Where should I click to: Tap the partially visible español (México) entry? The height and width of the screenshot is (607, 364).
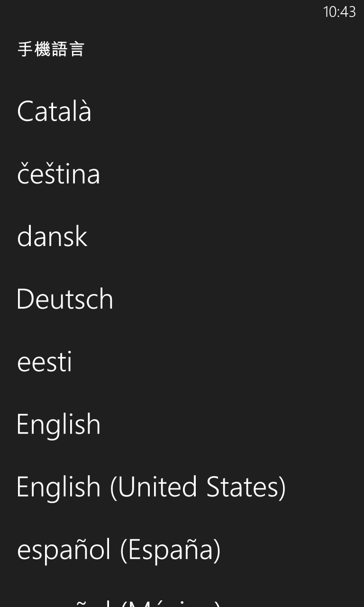[x=118, y=602]
